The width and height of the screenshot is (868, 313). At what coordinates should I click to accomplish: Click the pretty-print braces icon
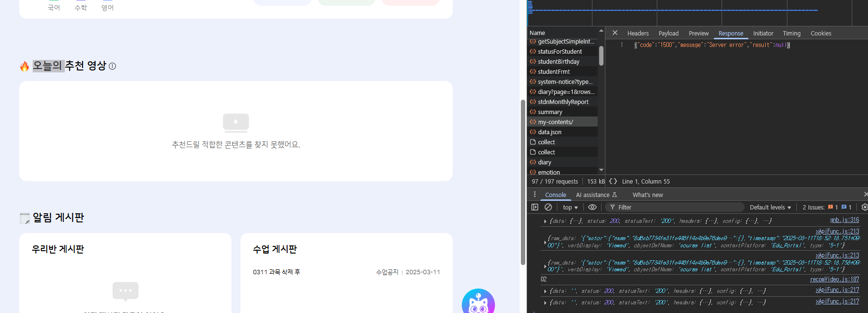click(x=613, y=181)
